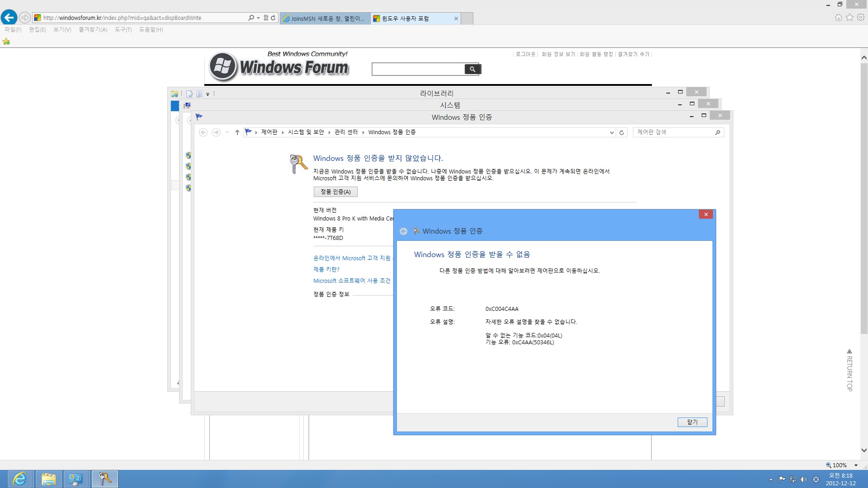Click the flag icon in Windows Activation title bar
The image size is (868, 488).
pyautogui.click(x=199, y=117)
